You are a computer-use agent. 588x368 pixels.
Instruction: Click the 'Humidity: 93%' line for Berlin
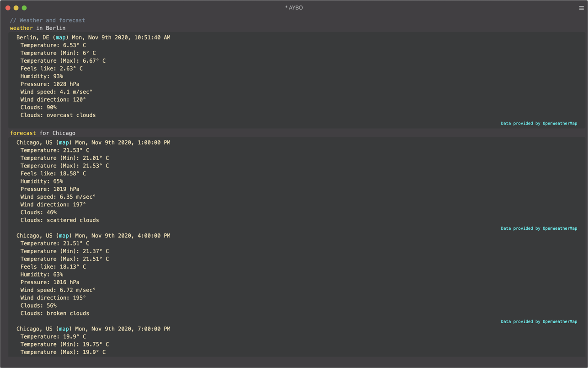coord(42,76)
